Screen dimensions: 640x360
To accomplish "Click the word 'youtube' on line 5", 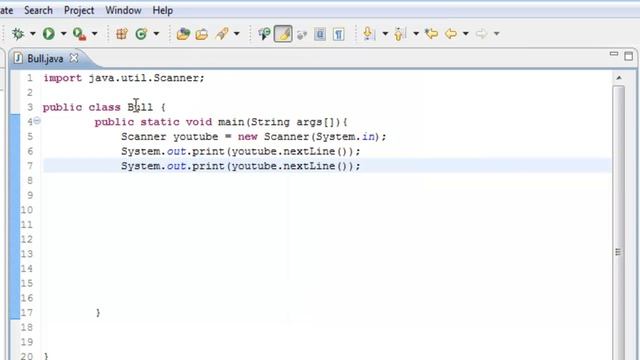I will point(196,137).
